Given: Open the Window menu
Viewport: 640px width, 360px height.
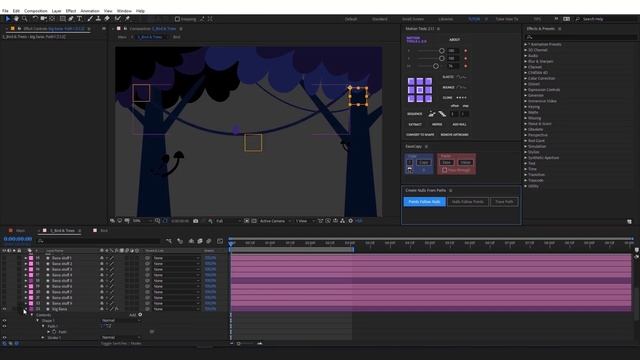Looking at the screenshot, I should coord(124,11).
